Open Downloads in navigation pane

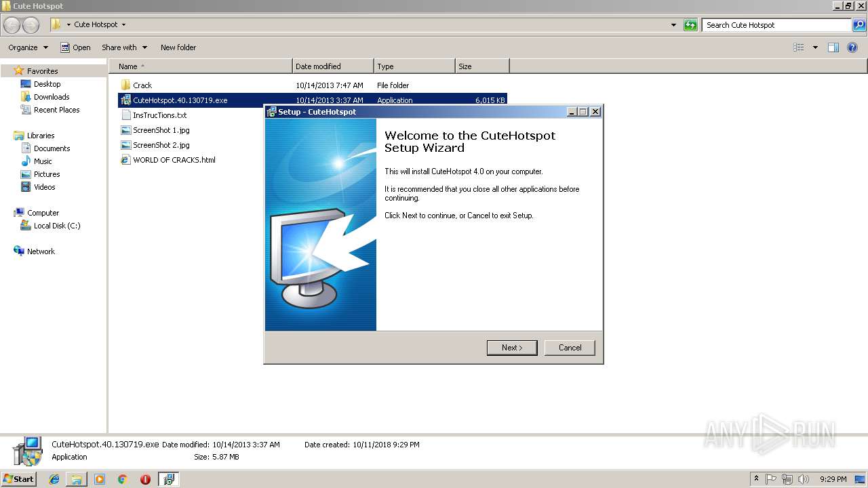click(x=52, y=97)
